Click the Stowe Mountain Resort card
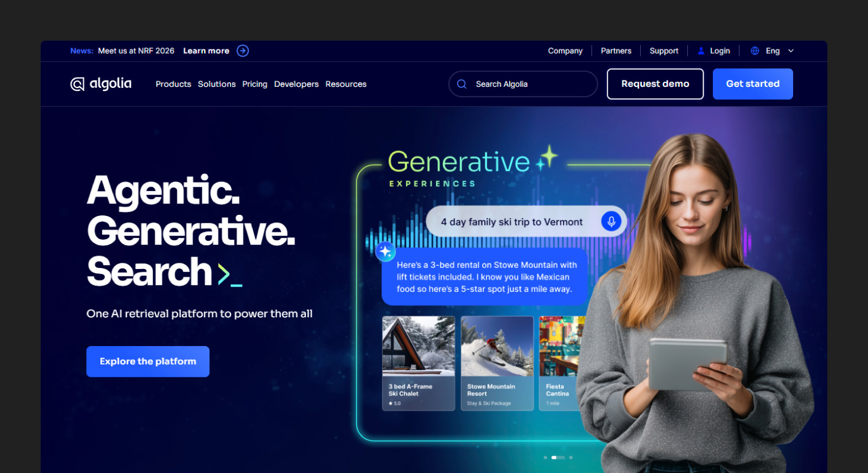Viewport: 868px width, 473px height. coord(497,363)
